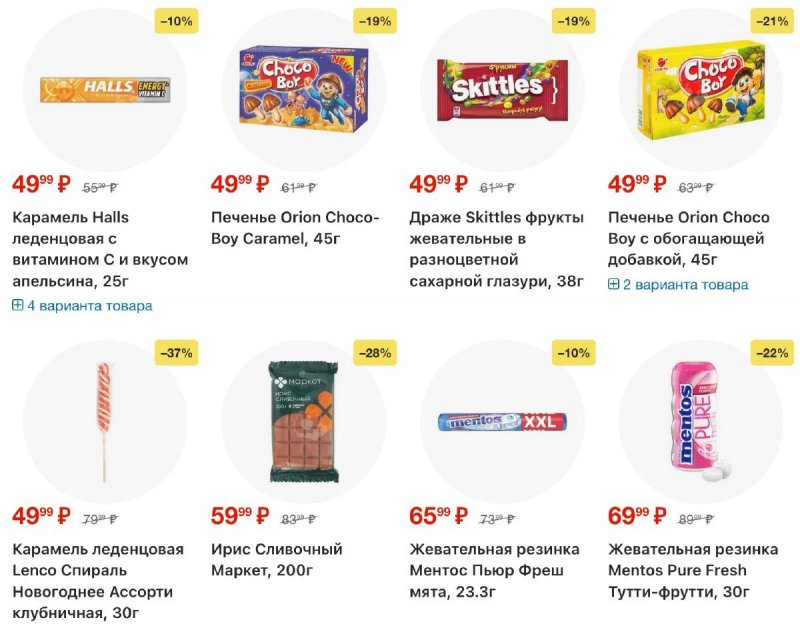800x640 pixels.
Task: Click the plus icon beside '4 варианта товара'
Action: pos(18,306)
